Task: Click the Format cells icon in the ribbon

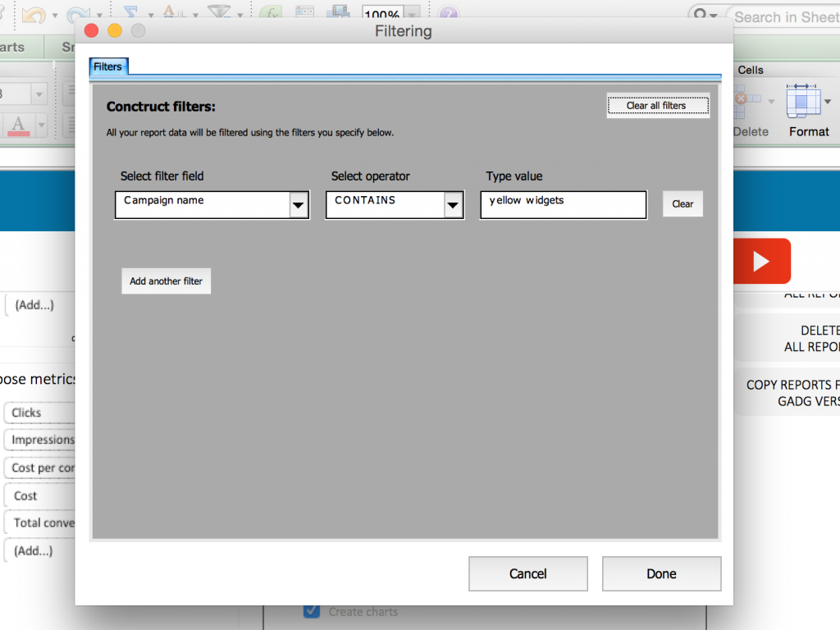Action: point(803,101)
